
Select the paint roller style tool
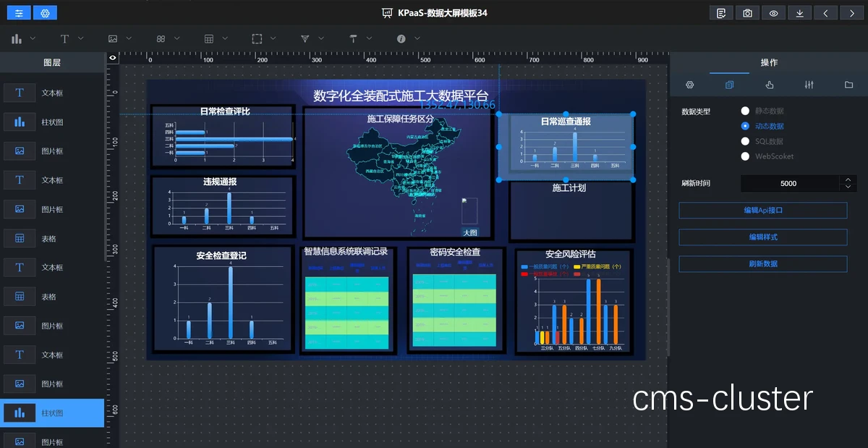(x=353, y=38)
